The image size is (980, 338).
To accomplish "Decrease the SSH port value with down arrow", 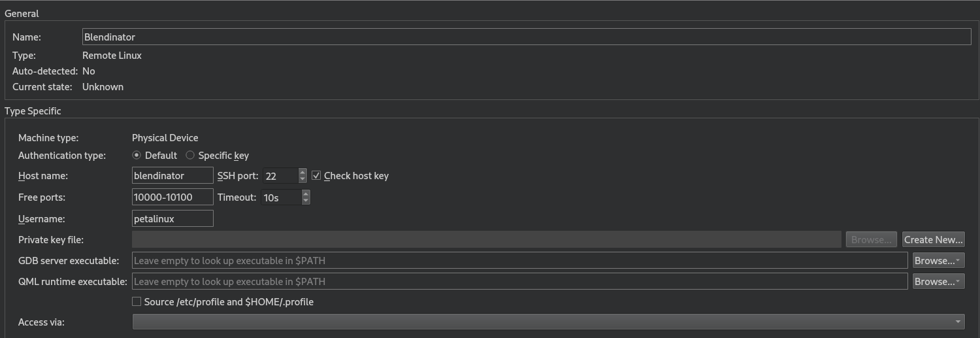I will pyautogui.click(x=302, y=179).
